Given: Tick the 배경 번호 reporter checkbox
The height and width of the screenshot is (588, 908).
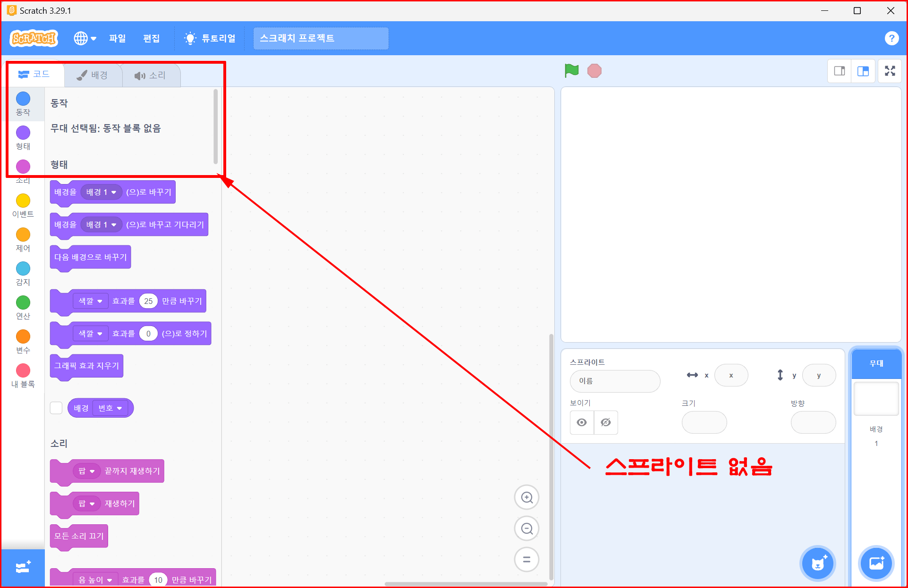Looking at the screenshot, I should pos(56,408).
